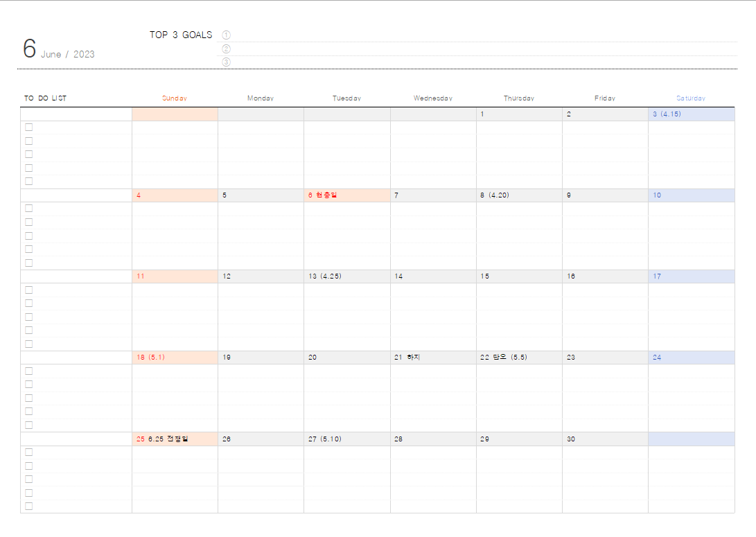The image size is (756, 537).
Task: Select date 8 (4.20)
Action: [519, 195]
